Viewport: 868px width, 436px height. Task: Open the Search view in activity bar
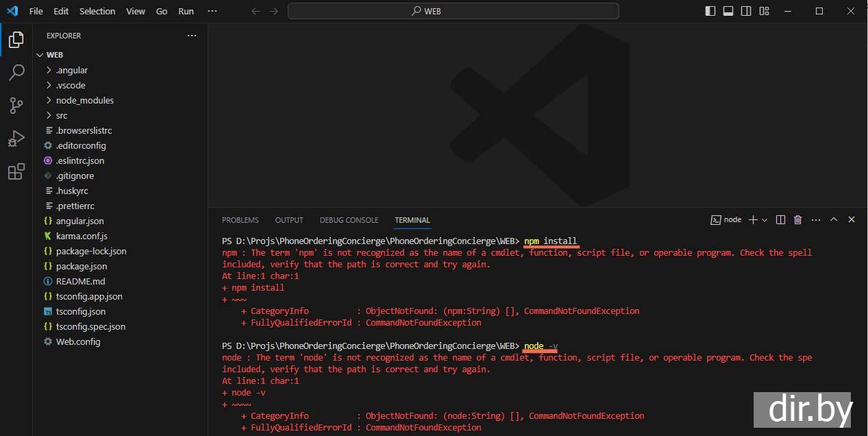coord(16,73)
